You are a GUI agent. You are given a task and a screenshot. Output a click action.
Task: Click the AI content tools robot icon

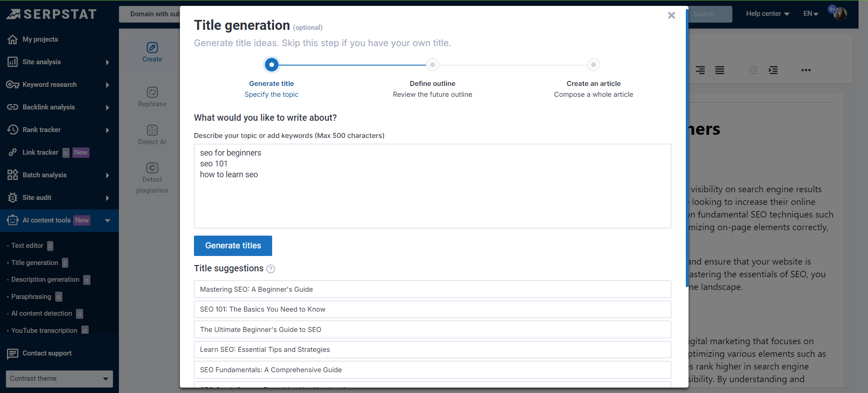[13, 220]
